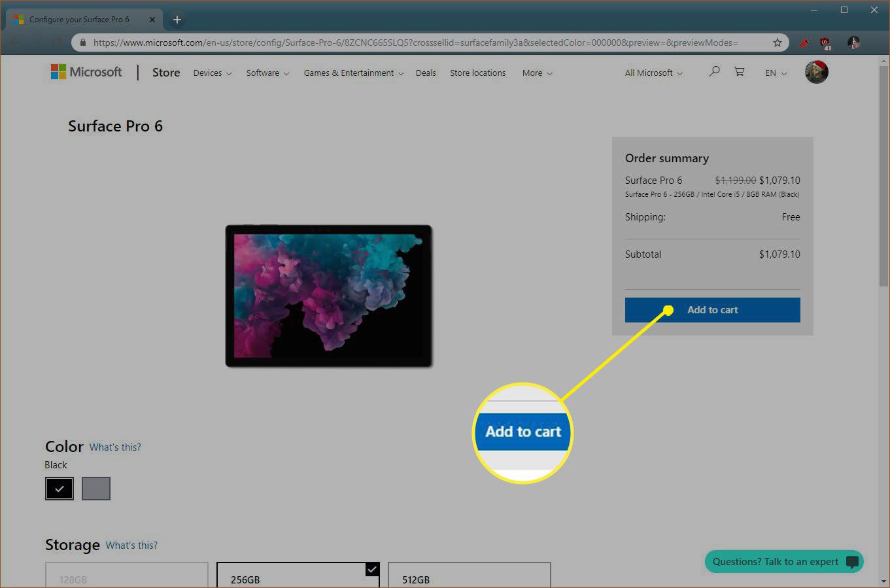Viewport: 890px width, 588px height.
Task: Choose the 512GB storage option
Action: (x=470, y=576)
